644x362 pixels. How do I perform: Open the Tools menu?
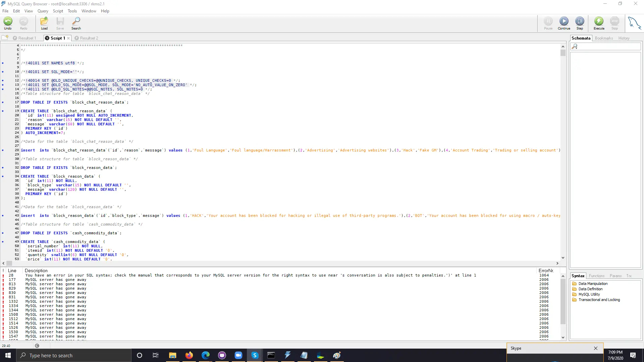72,11
